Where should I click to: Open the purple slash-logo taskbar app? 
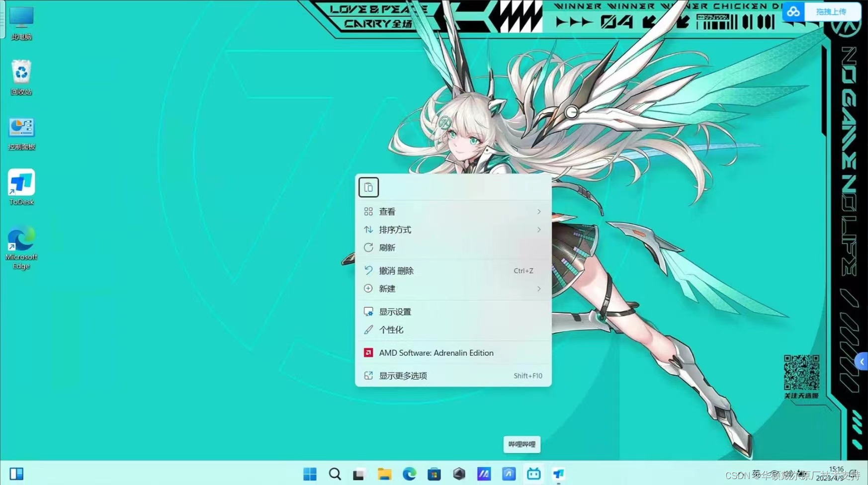coord(484,474)
